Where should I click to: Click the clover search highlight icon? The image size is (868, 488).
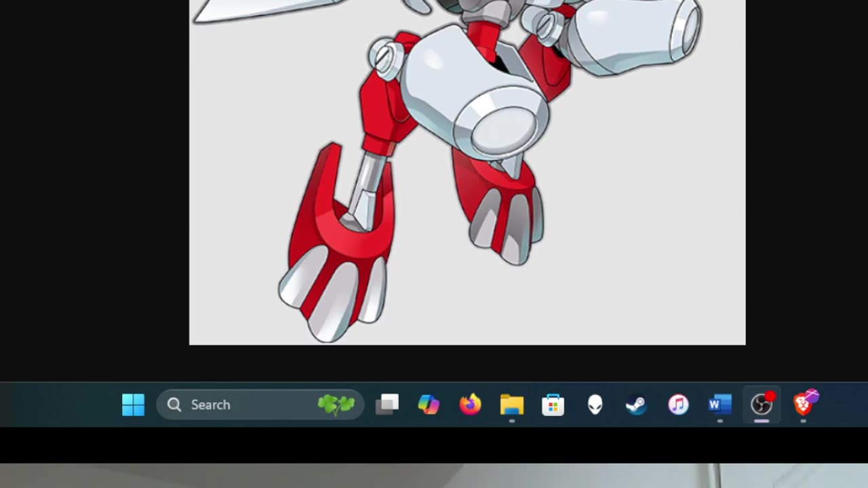pyautogui.click(x=336, y=405)
